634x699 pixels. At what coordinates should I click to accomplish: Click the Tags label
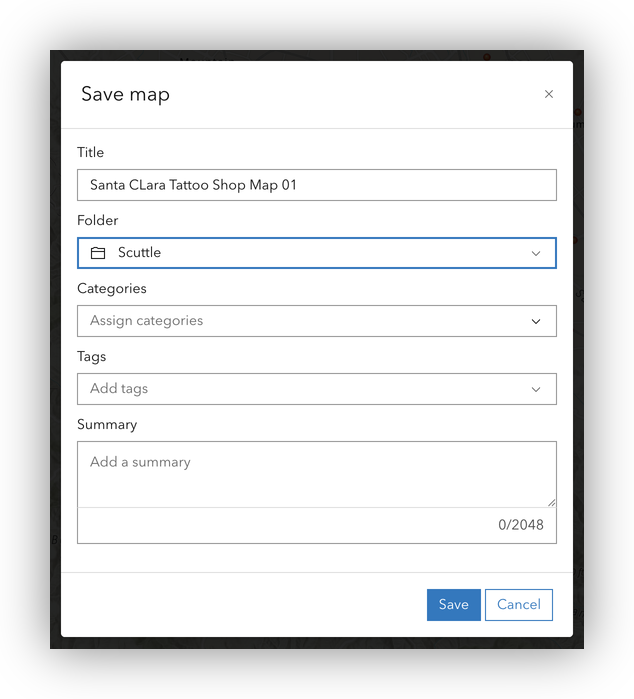click(91, 356)
